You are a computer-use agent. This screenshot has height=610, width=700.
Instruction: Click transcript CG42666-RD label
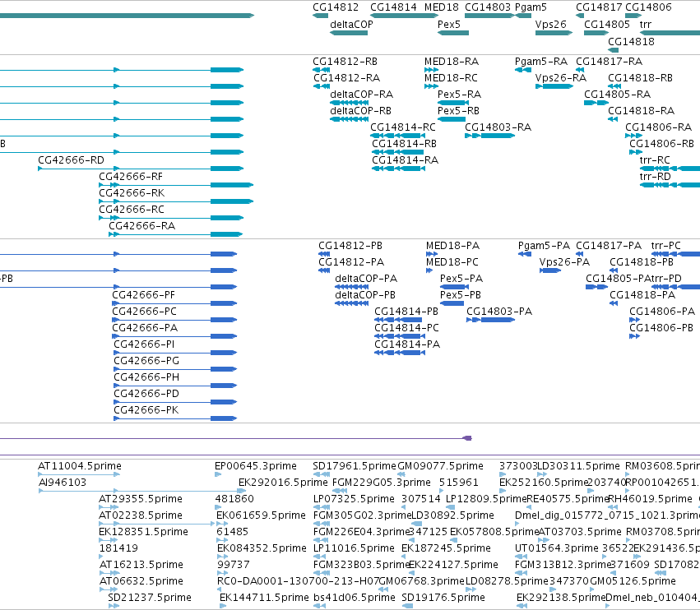(71, 160)
